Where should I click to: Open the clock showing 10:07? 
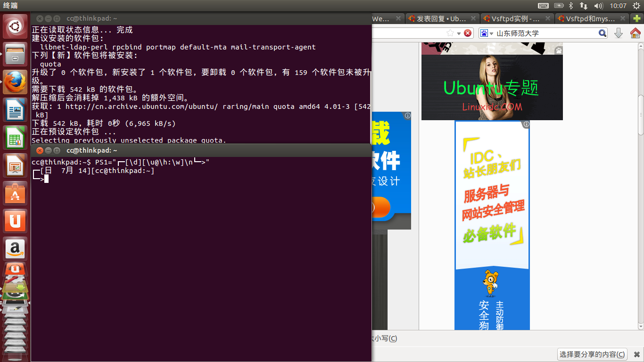click(x=618, y=6)
